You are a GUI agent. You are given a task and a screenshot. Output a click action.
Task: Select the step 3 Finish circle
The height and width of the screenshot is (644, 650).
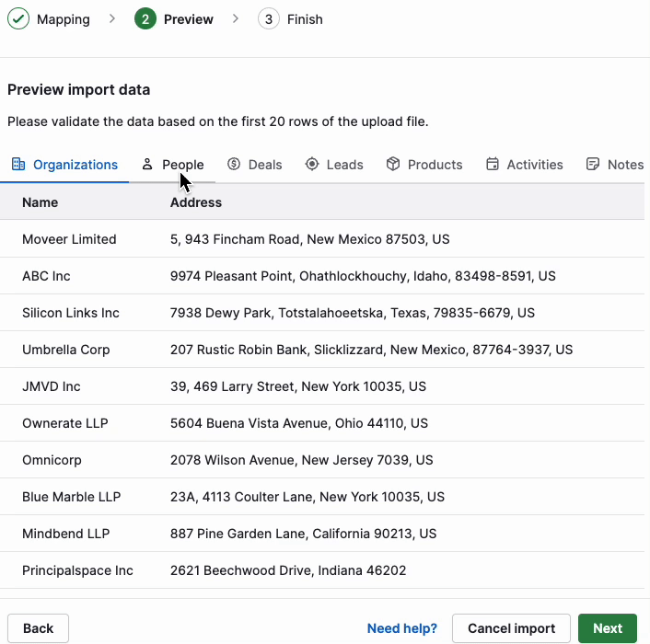coord(269,19)
